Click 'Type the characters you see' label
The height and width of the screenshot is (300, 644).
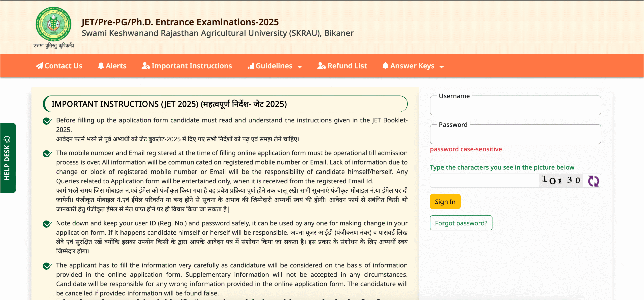tap(502, 167)
